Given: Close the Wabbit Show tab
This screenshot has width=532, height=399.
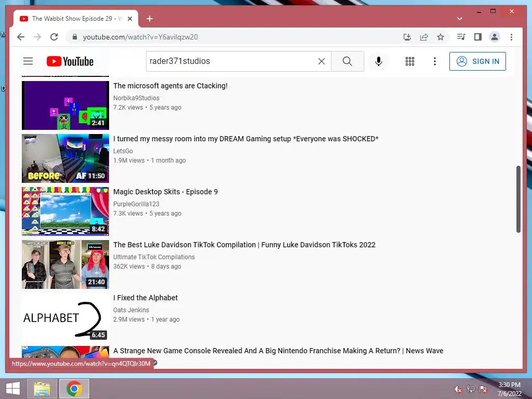Looking at the screenshot, I should tap(129, 19).
